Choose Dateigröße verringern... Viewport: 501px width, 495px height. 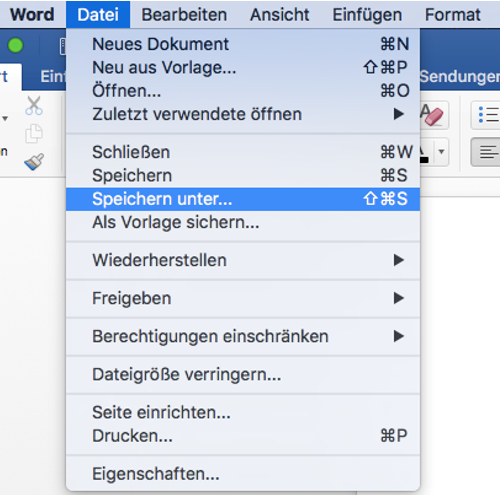coord(243,374)
